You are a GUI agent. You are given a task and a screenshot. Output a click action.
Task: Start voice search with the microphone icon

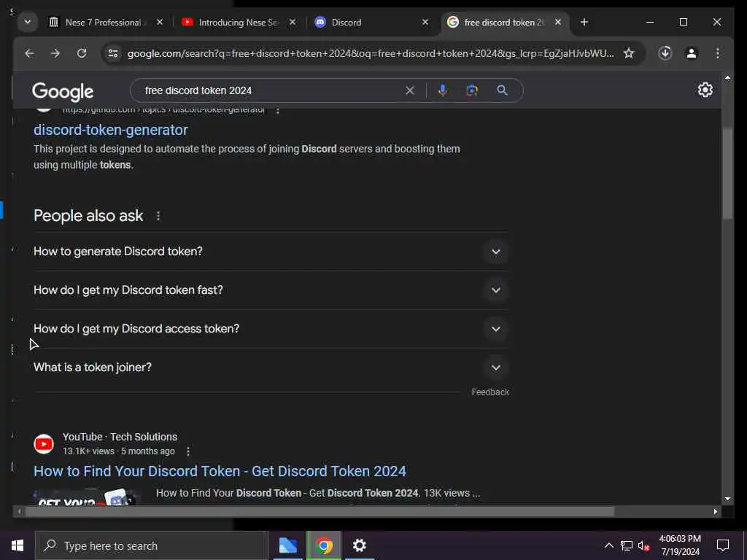click(x=443, y=90)
